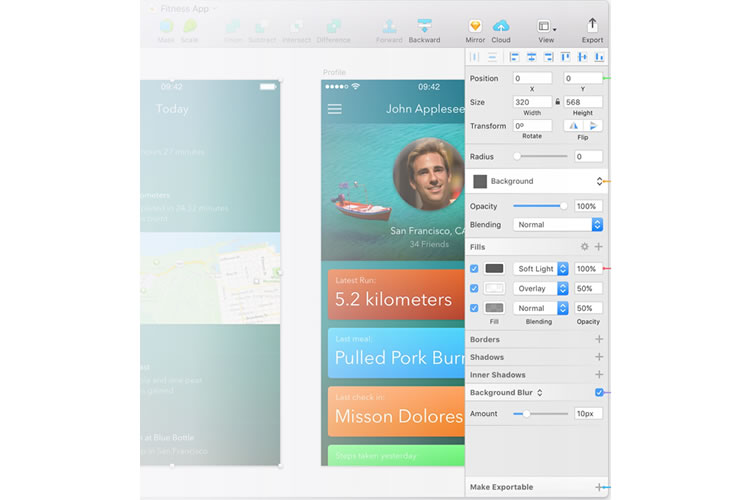
Task: Flip the layer horizontally
Action: 574,126
